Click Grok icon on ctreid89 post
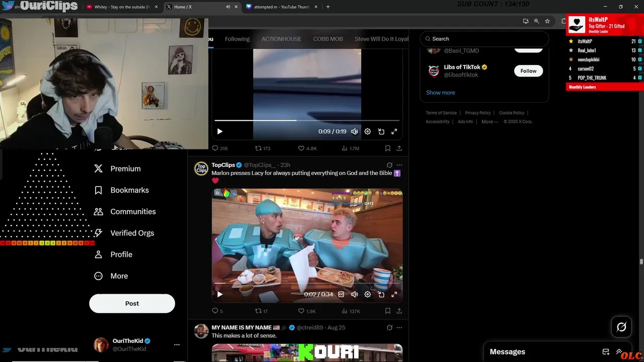The image size is (644, 362). 389,328
